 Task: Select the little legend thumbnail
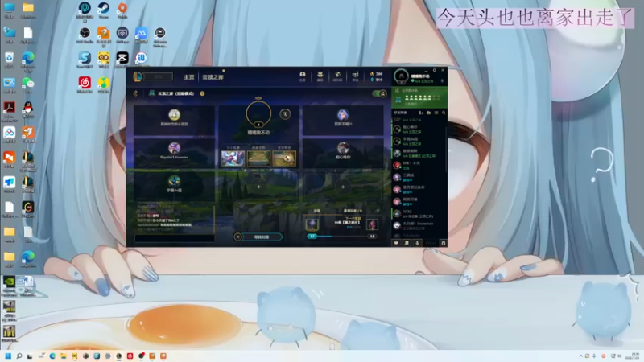click(x=233, y=158)
